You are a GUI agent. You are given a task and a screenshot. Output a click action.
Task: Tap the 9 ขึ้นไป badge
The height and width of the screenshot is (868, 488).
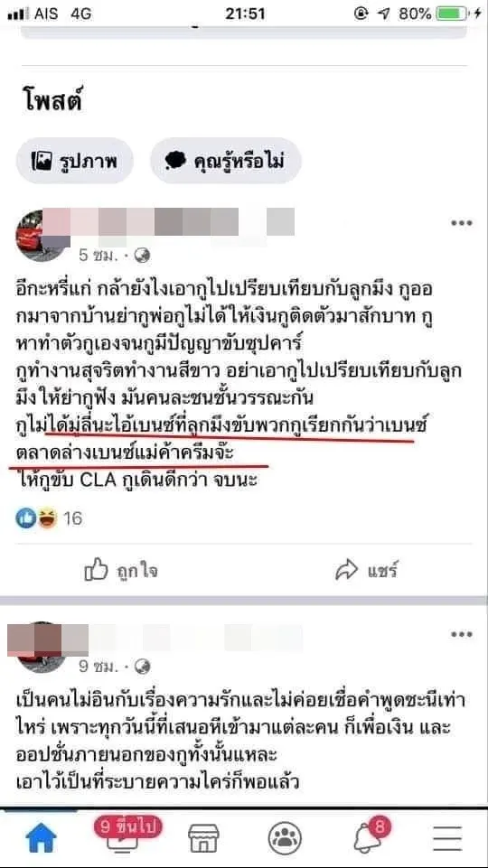[x=128, y=827]
